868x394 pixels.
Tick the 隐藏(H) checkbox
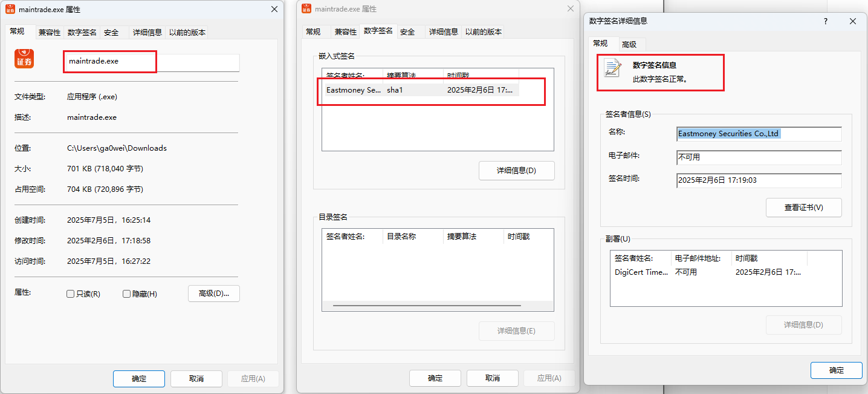pyautogui.click(x=126, y=294)
